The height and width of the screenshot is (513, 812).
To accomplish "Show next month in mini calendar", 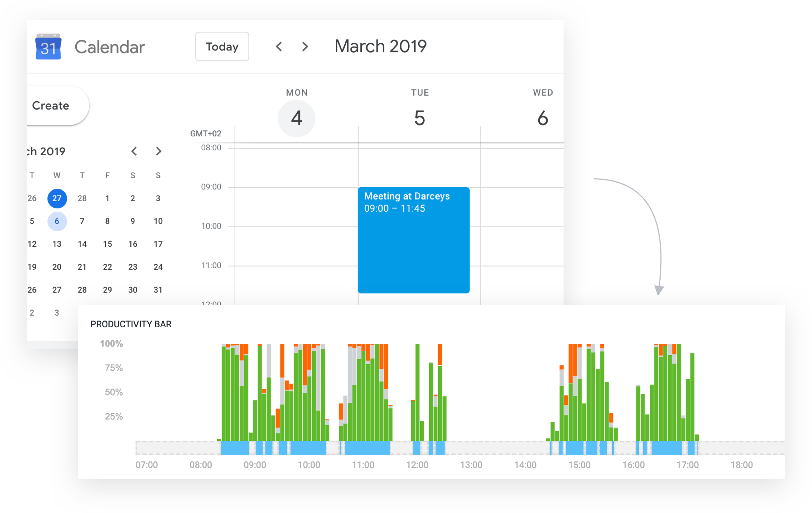I will 158,151.
